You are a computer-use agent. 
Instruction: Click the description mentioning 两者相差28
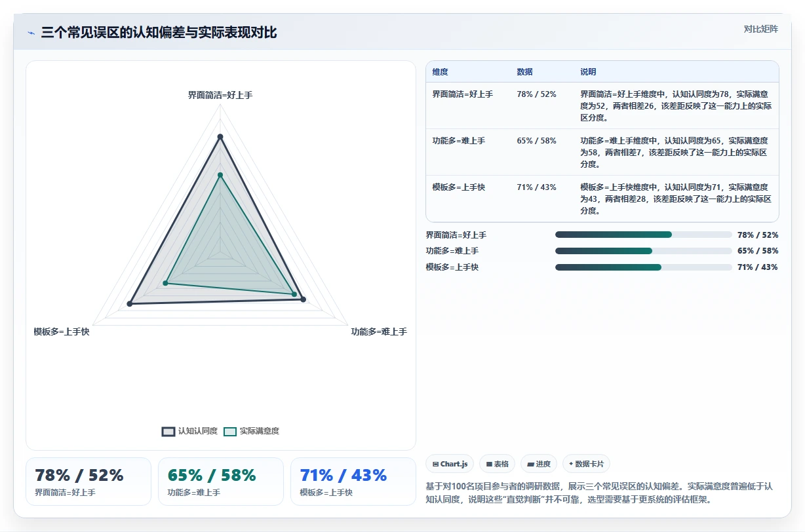pos(676,199)
